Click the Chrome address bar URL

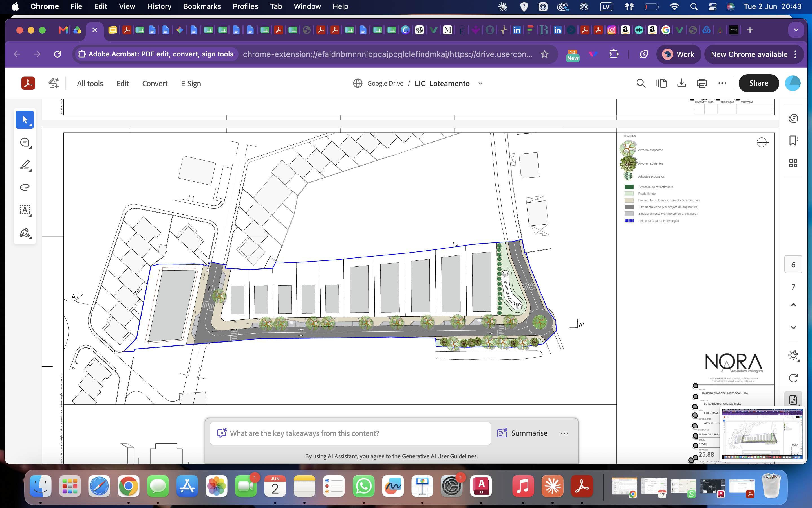(388, 54)
